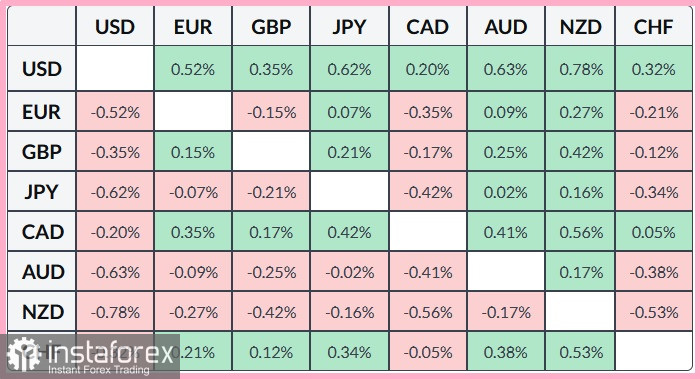This screenshot has width=700, height=379.
Task: Open the instaforex watermark link
Action: pyautogui.click(x=90, y=356)
